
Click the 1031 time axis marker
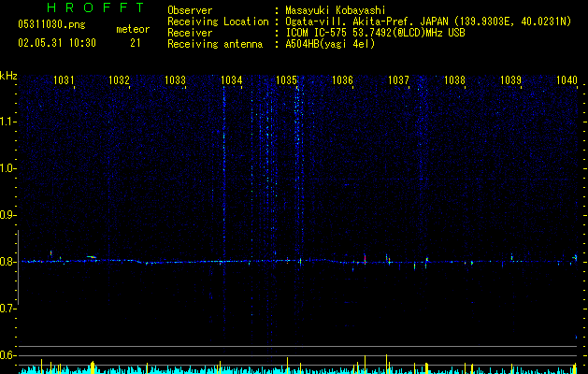[64, 80]
